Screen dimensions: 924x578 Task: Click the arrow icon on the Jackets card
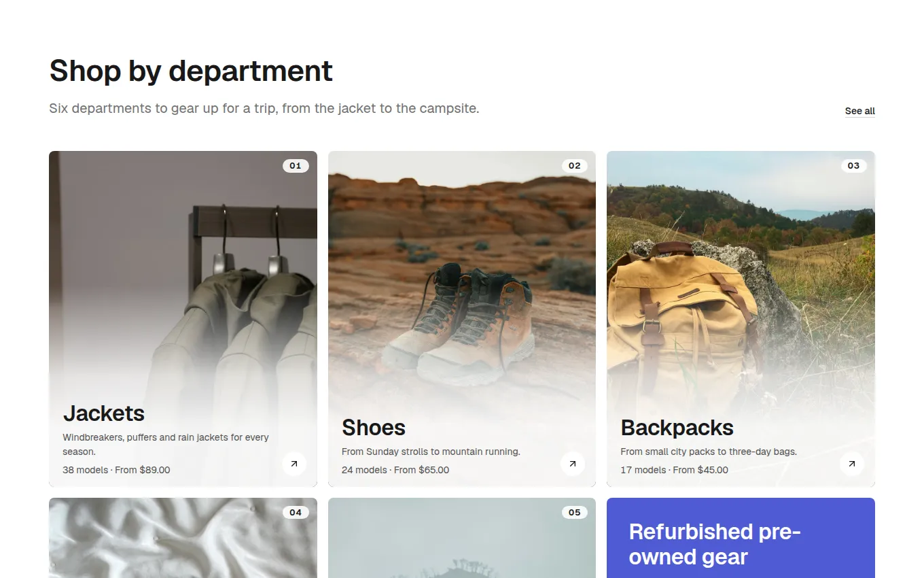[x=294, y=464]
